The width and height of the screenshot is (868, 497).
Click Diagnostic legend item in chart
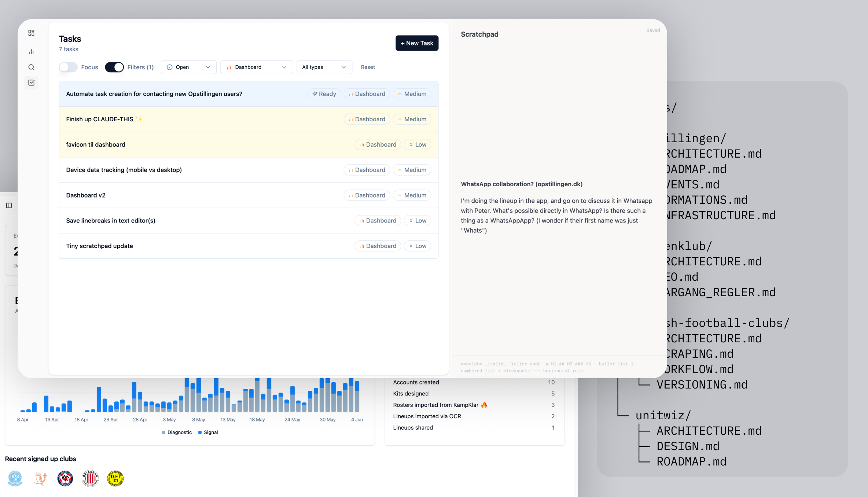pos(177,432)
